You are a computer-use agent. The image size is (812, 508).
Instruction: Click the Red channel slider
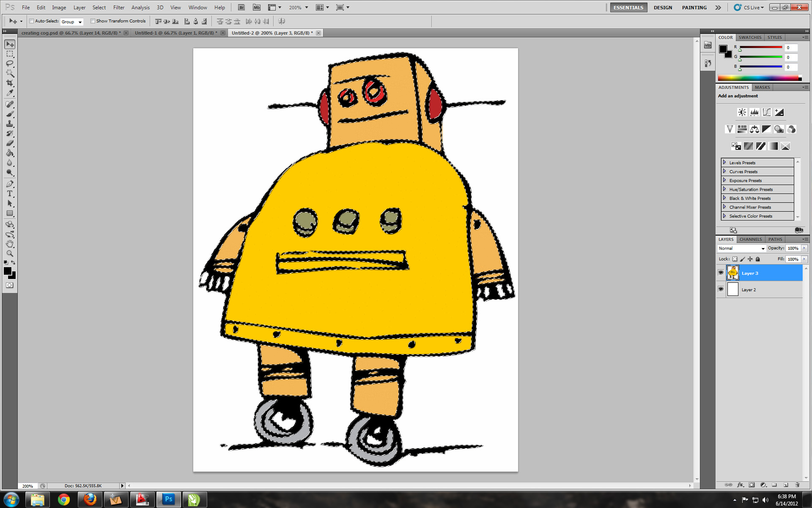[761, 47]
